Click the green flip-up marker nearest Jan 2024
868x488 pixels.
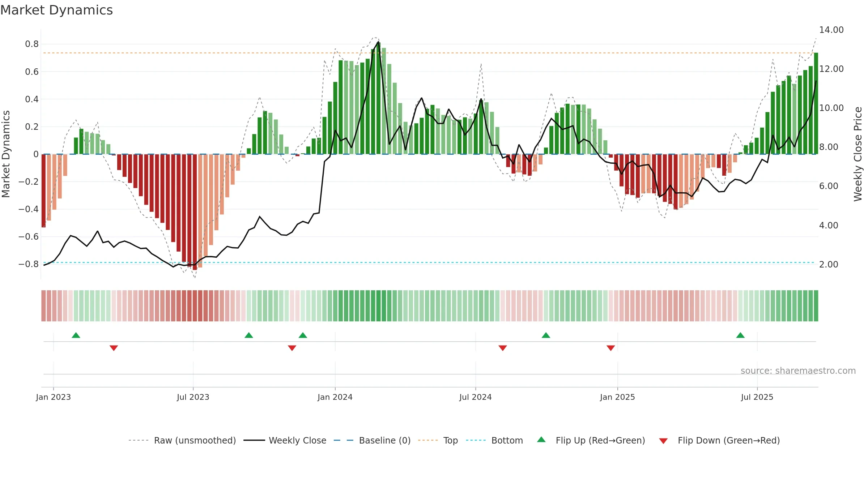(303, 335)
